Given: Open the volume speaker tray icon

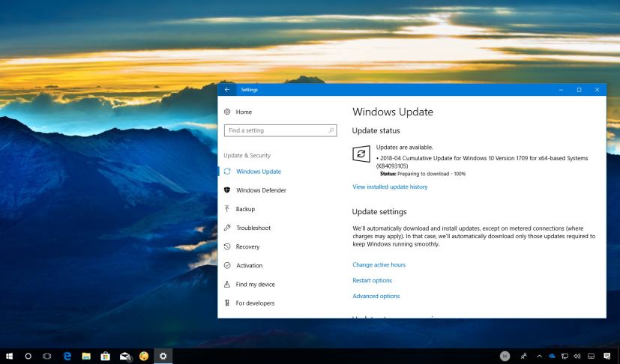Looking at the screenshot, I should click(577, 356).
